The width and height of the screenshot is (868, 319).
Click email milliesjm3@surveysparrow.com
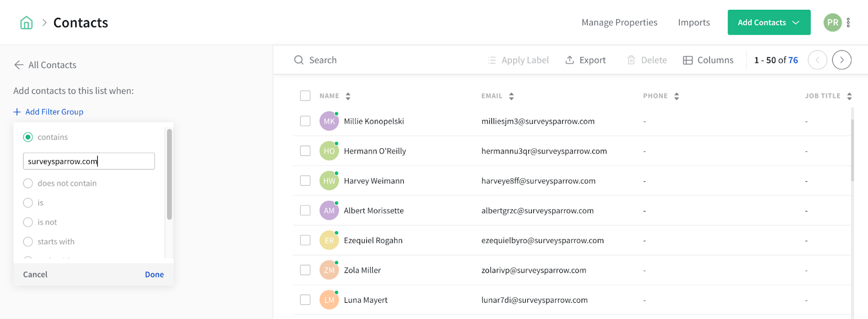pyautogui.click(x=538, y=122)
